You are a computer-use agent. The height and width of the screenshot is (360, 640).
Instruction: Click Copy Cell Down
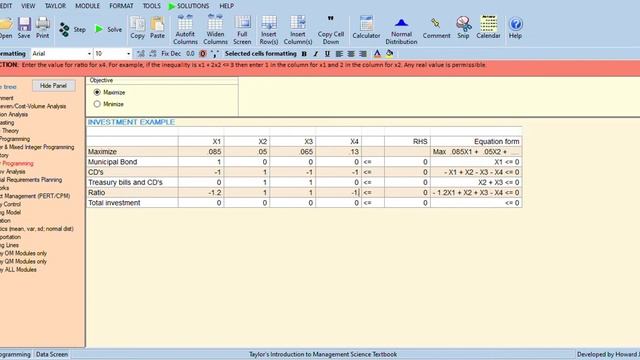[x=331, y=29]
